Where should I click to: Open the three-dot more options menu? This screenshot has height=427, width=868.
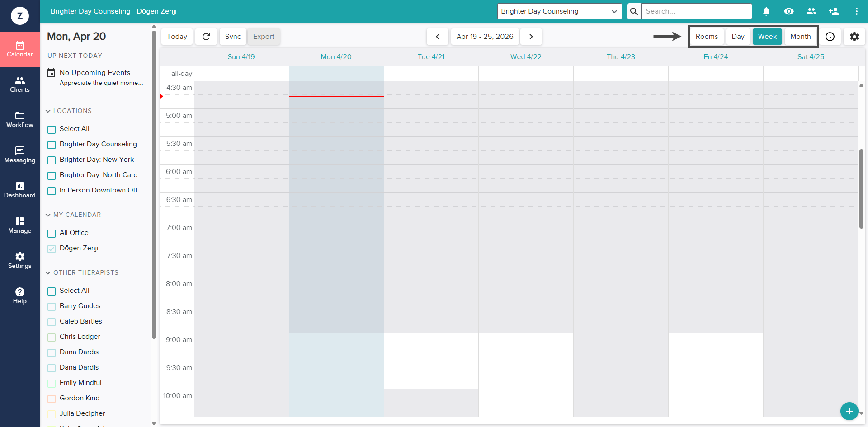tap(857, 11)
